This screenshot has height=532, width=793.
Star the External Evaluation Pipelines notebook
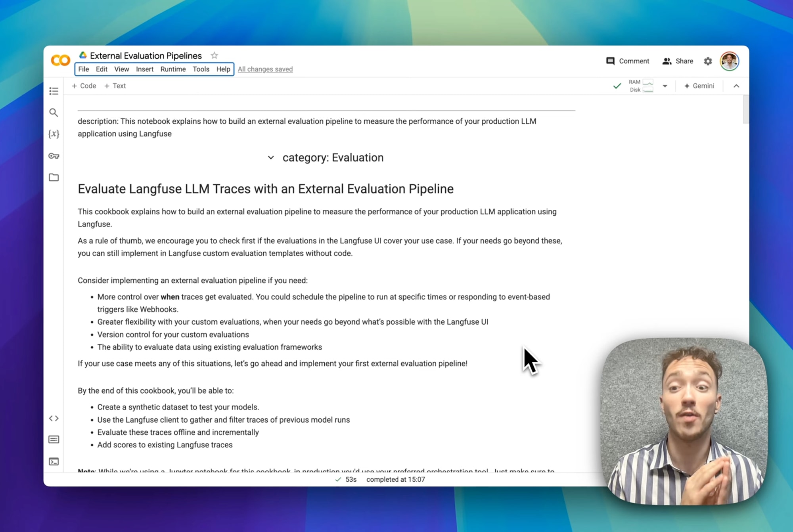click(x=214, y=55)
